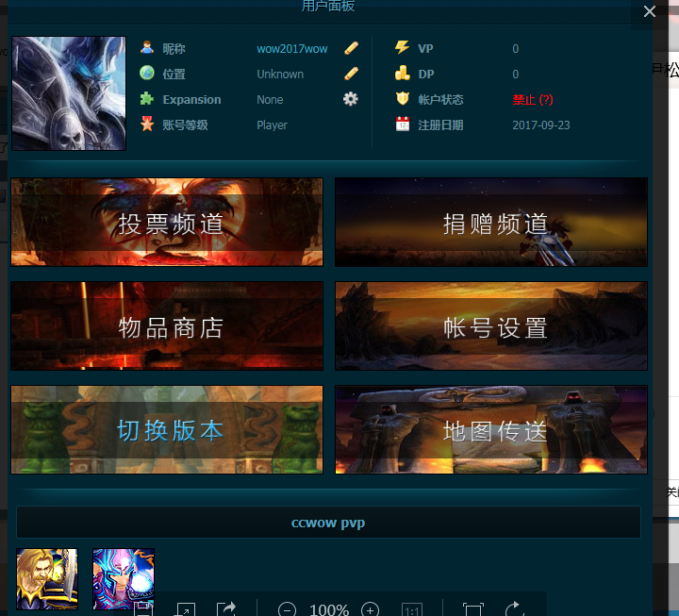Screen dimensions: 679x616
Task: Click the VP lightning bolt icon
Action: 403,47
